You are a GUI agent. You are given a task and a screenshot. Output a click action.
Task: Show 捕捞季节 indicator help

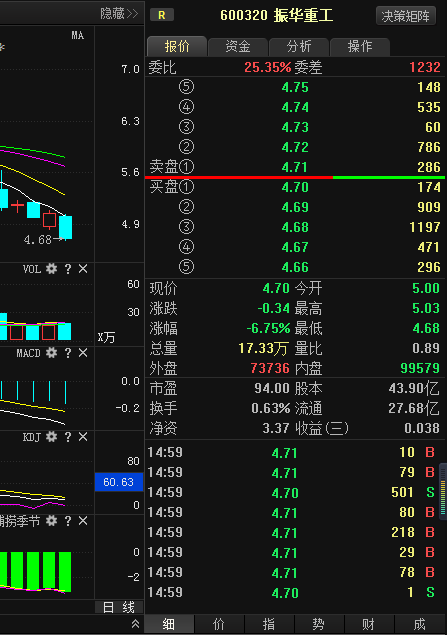click(x=68, y=521)
